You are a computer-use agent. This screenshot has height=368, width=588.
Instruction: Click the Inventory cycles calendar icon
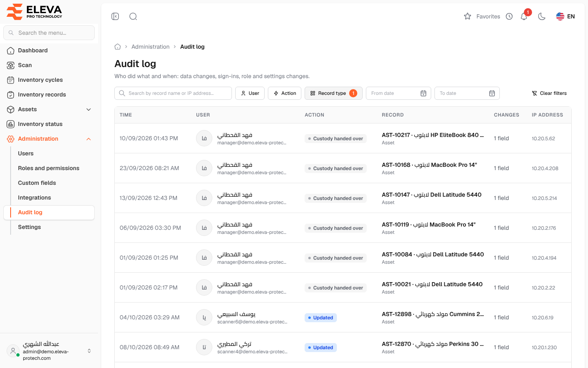(x=11, y=80)
